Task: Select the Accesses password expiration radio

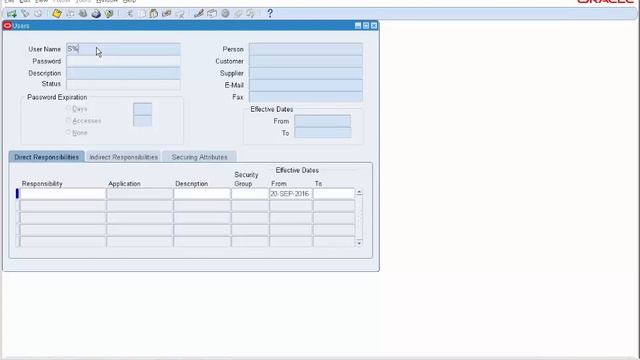Action: (x=68, y=120)
